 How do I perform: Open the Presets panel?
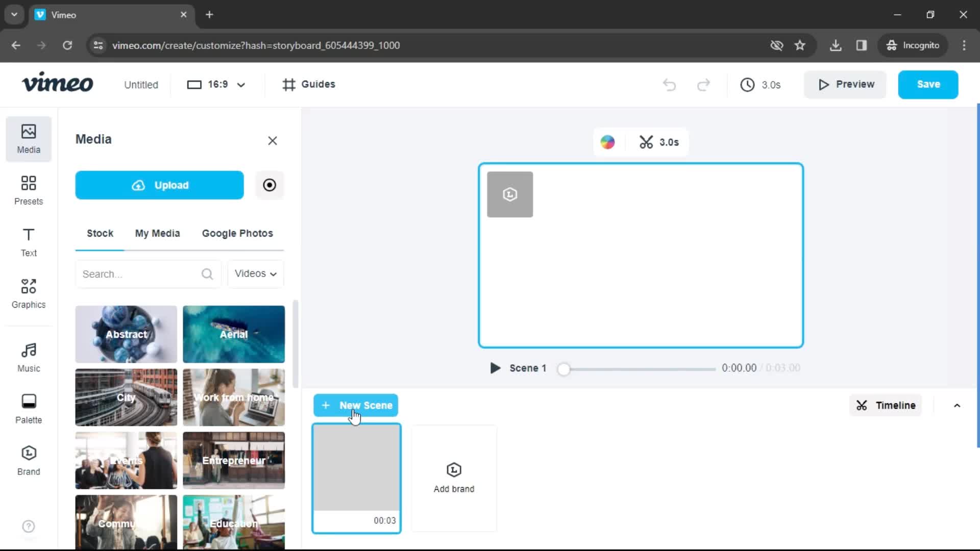[x=29, y=190]
